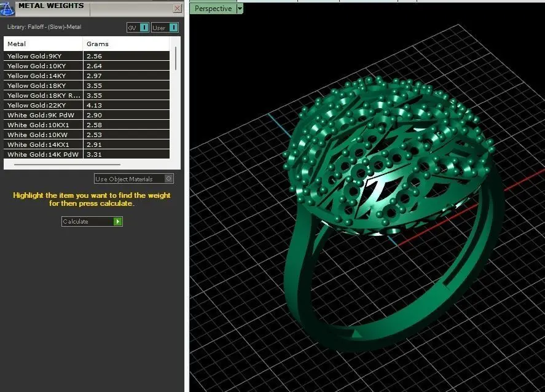Click the 2.53 grams value
Image resolution: width=545 pixels, height=392 pixels.
click(x=94, y=135)
